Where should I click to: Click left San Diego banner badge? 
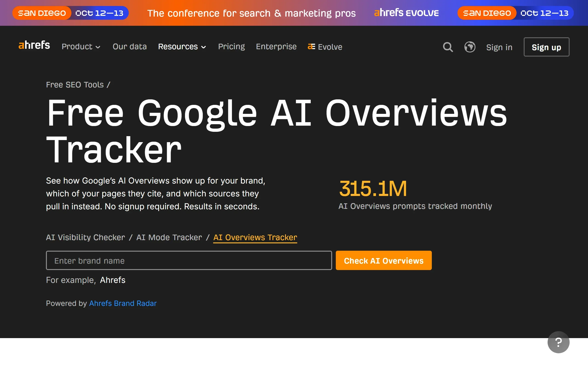pos(42,13)
